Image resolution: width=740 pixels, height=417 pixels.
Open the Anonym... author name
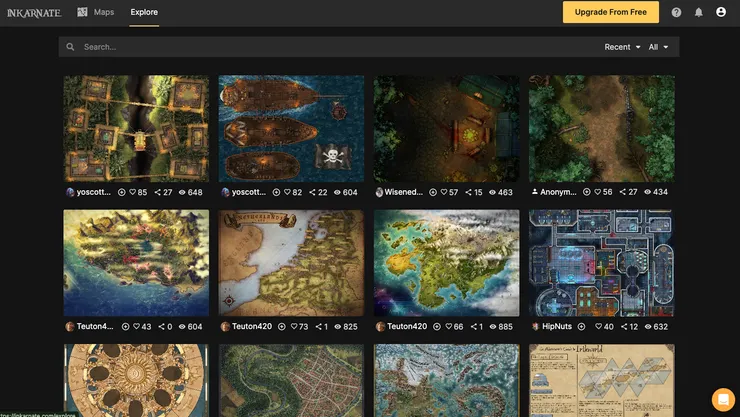[558, 192]
